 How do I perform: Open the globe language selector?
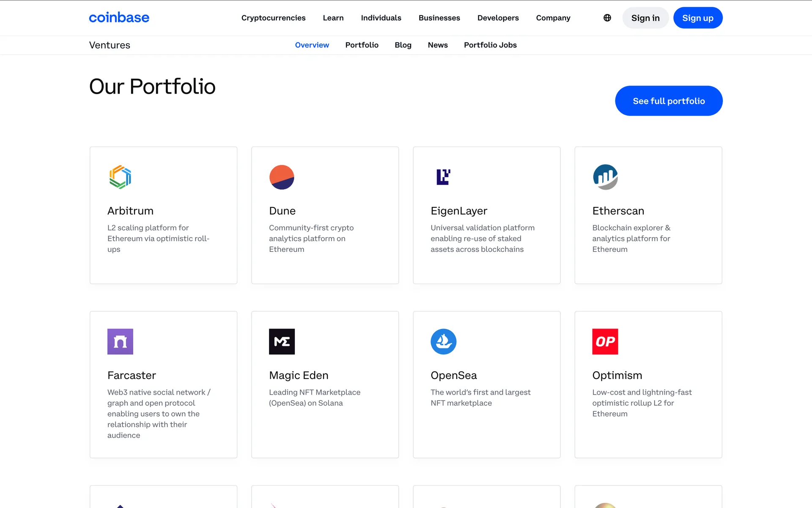click(x=607, y=18)
